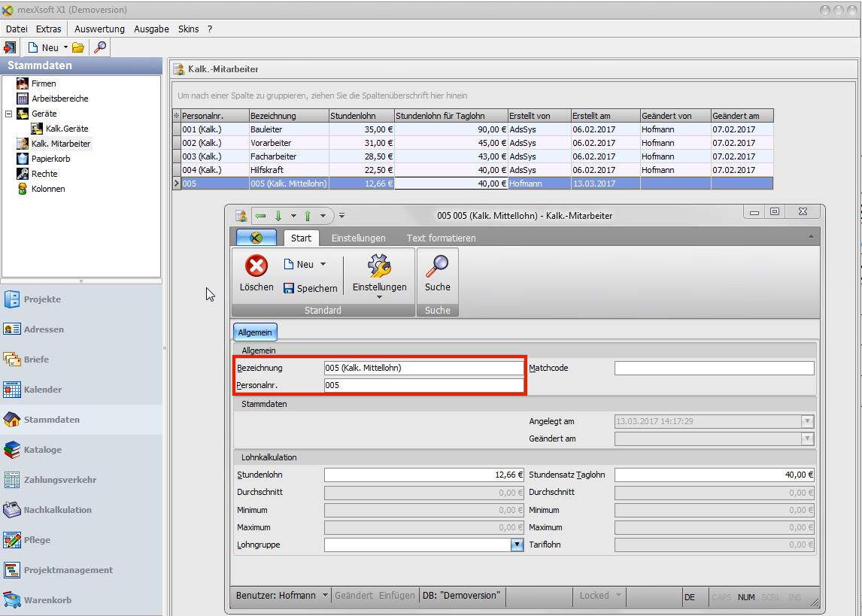Switch to the Einstellungen ribbon tab

point(359,238)
